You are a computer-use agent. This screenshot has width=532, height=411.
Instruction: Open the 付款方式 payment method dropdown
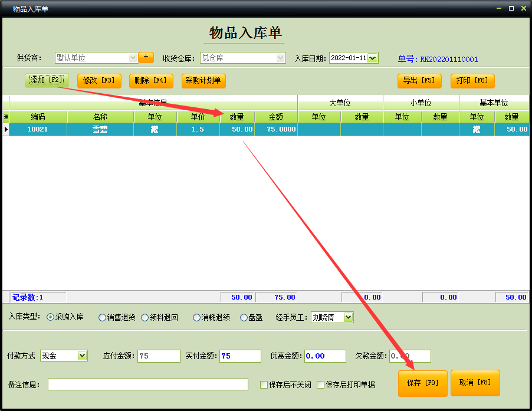point(82,356)
